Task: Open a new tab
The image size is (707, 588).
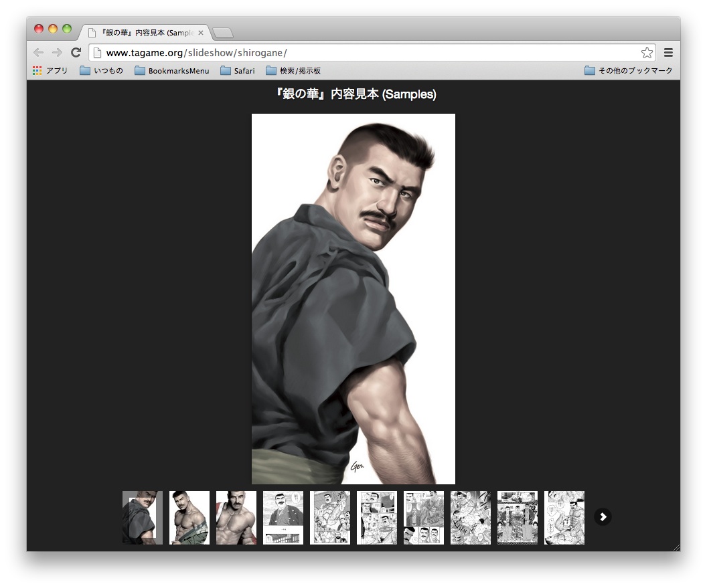Action: point(222,33)
